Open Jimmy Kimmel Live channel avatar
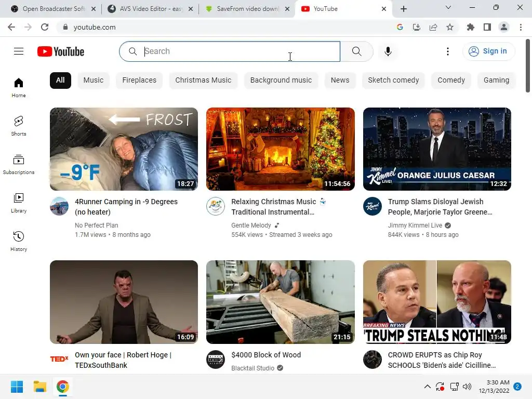The width and height of the screenshot is (532, 399). coord(373,206)
